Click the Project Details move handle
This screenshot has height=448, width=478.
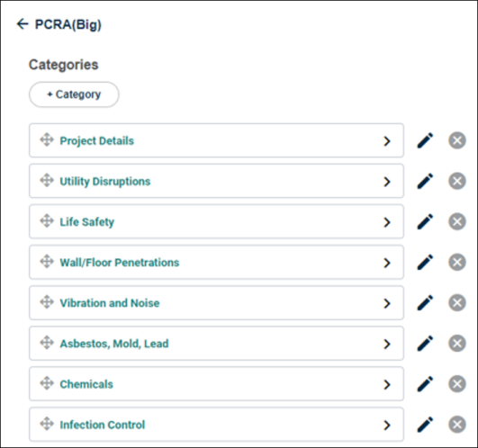[x=47, y=139]
